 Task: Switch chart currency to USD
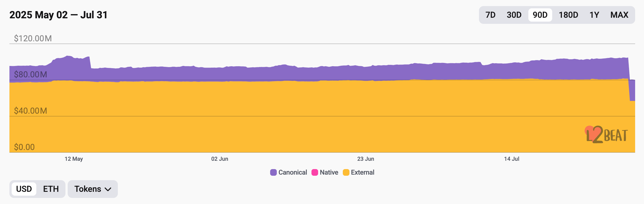coord(24,189)
